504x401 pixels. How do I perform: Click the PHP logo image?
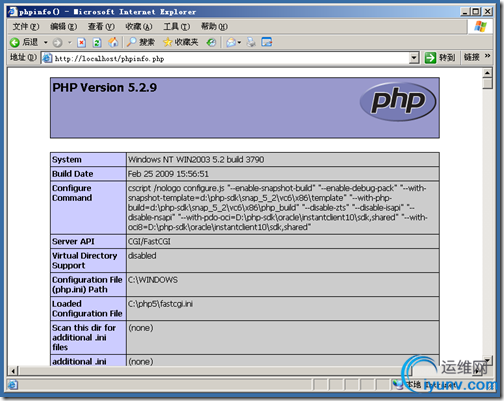[398, 102]
